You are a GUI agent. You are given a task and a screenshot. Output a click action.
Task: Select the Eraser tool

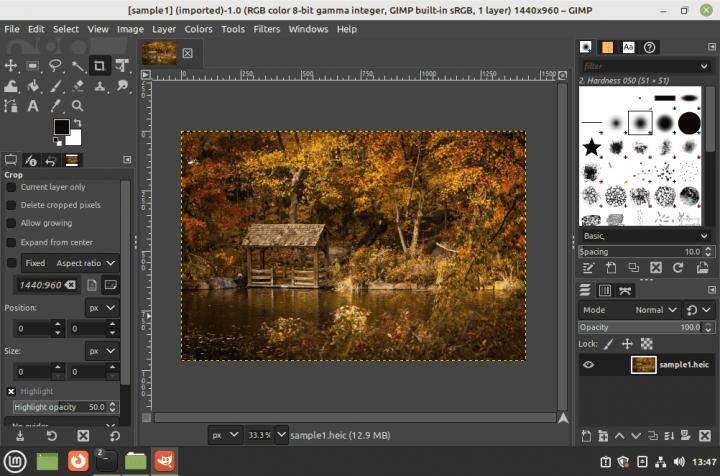pos(77,86)
